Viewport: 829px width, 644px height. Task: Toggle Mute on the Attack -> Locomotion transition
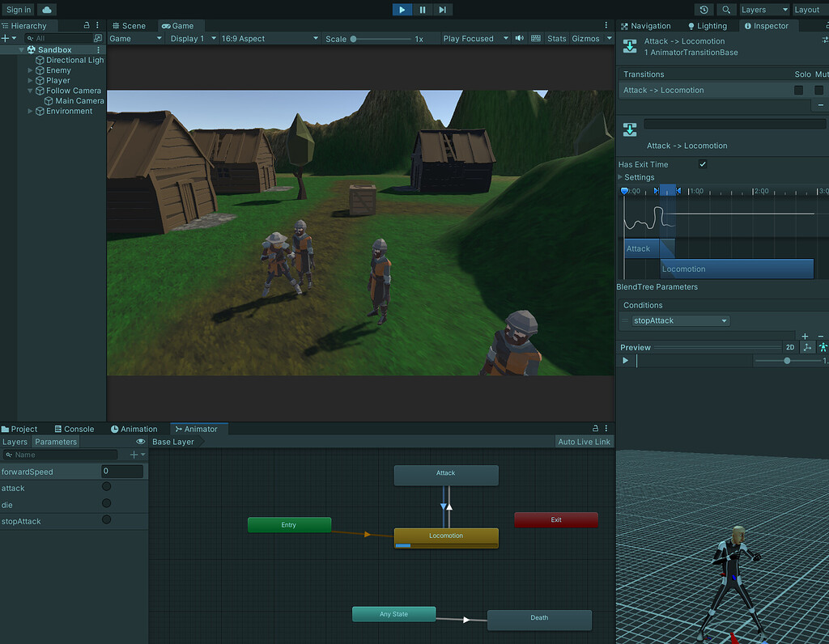pos(819,90)
